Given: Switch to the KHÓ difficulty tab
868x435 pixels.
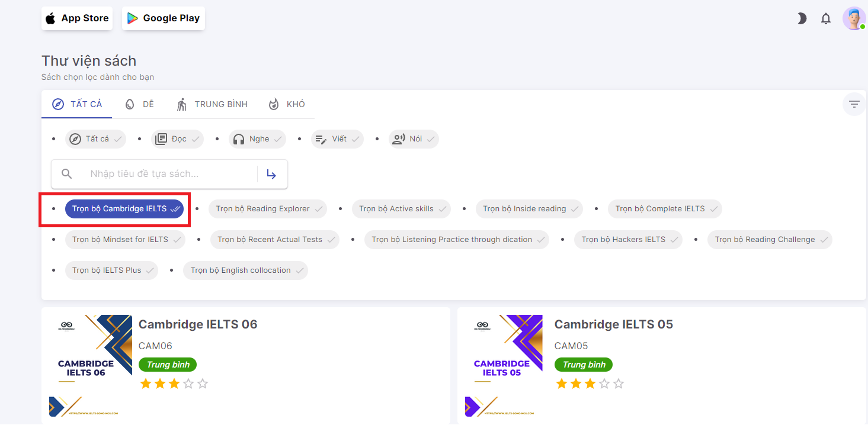Looking at the screenshot, I should coord(286,104).
